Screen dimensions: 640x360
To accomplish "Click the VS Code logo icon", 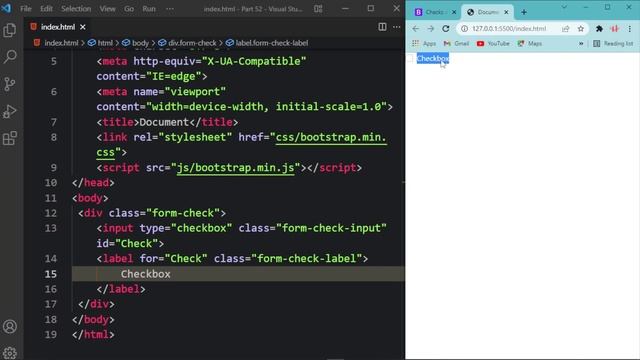I will [x=6, y=8].
